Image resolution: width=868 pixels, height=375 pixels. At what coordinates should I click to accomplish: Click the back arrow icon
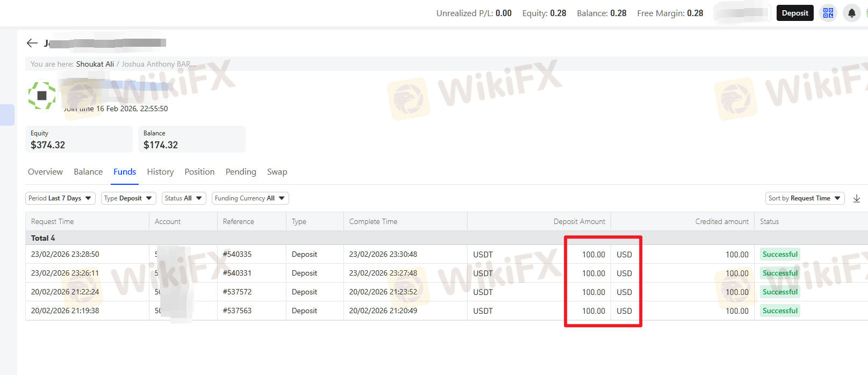32,43
